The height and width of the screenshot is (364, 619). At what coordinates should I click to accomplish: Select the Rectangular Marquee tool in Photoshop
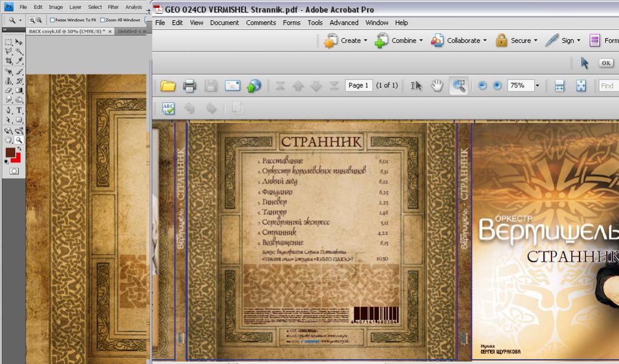(8, 42)
